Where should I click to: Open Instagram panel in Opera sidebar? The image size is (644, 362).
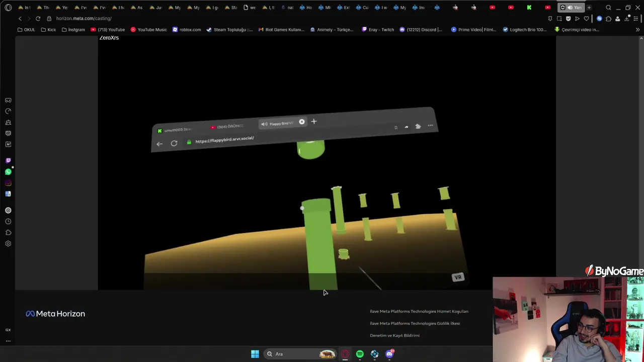tap(8, 183)
